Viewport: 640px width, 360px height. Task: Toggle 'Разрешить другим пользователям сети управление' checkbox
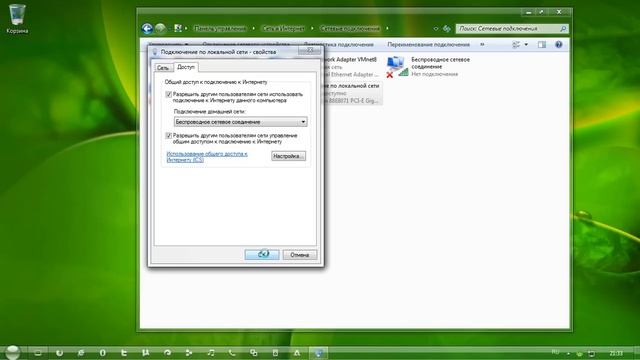168,136
